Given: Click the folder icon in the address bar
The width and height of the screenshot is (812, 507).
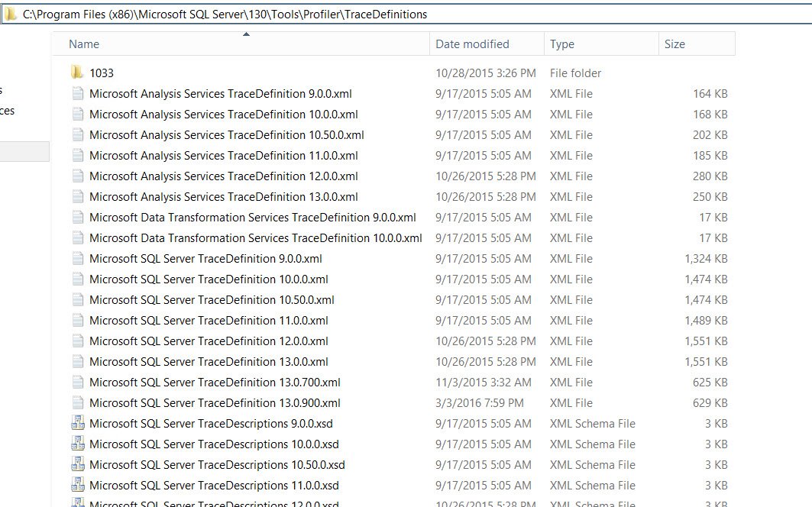Looking at the screenshot, I should (11, 15).
